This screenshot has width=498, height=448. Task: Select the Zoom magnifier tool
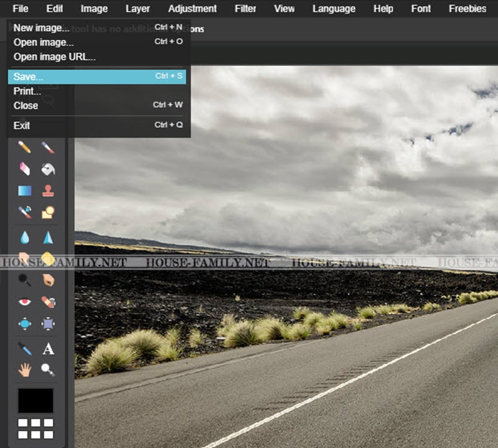(x=48, y=370)
